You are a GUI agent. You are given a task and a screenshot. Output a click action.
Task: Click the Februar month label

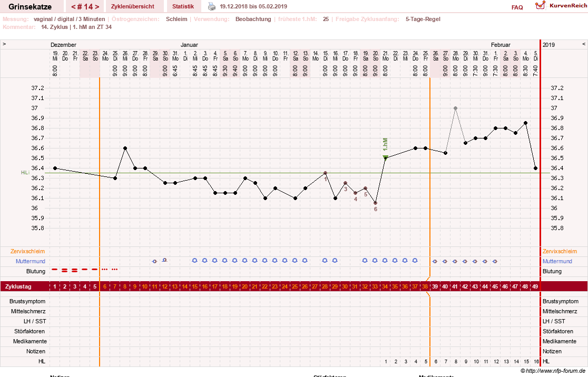click(501, 45)
